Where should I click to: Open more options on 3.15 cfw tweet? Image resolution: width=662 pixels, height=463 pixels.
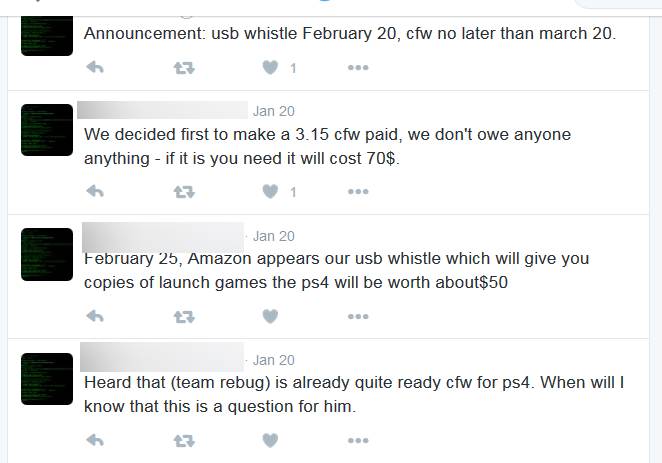(358, 192)
